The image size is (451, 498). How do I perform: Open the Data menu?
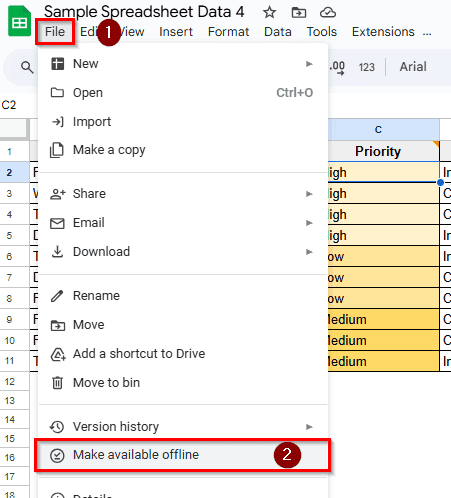coord(278,32)
